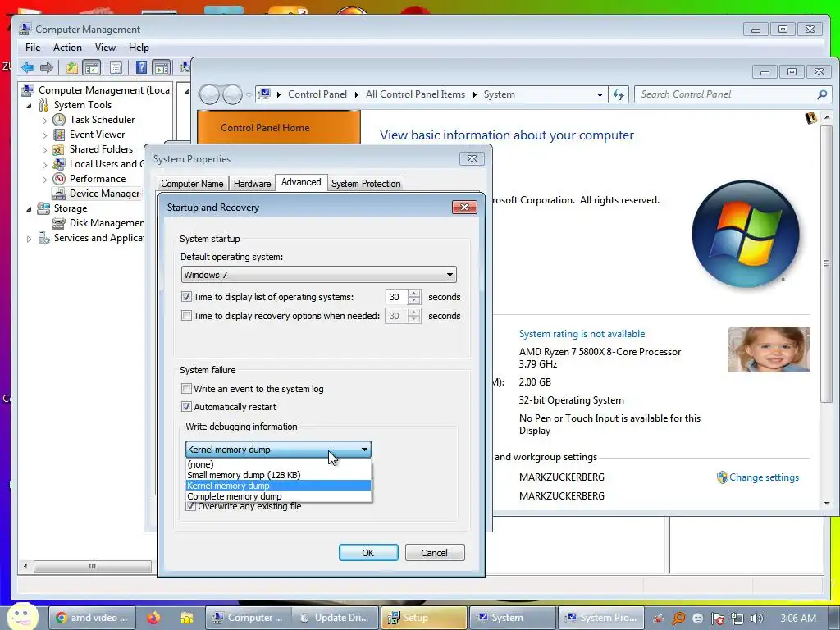The width and height of the screenshot is (840, 630).
Task: Choose Small memory dump (128 KB) option
Action: pyautogui.click(x=278, y=475)
